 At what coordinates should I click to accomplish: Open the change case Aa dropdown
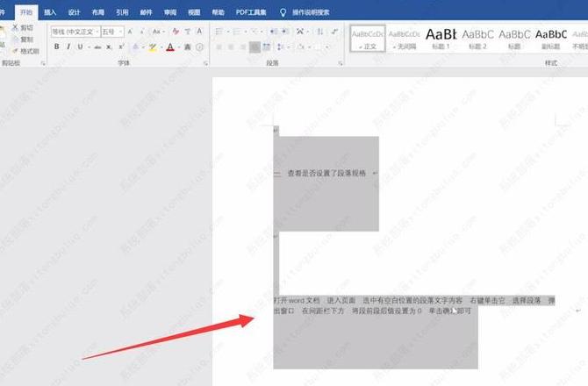[158, 32]
